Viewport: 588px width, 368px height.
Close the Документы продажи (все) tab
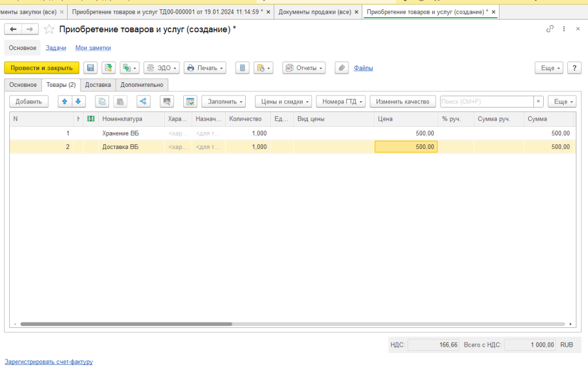[356, 12]
